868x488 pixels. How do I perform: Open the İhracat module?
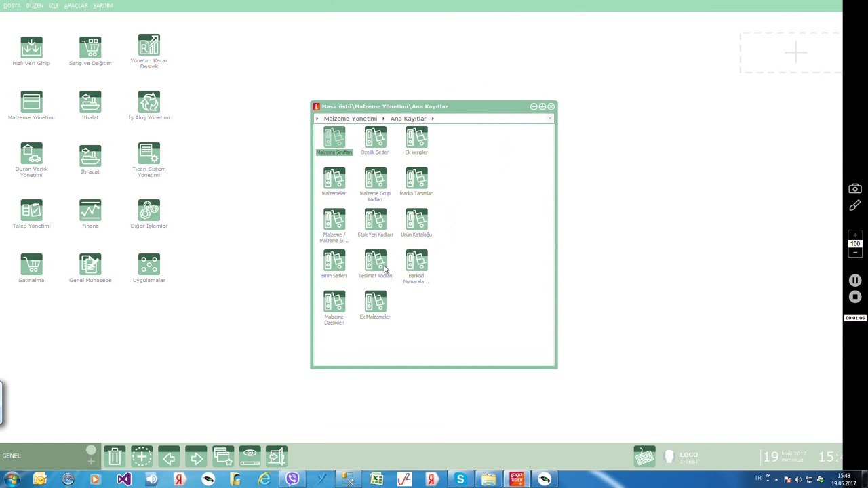[x=90, y=160]
